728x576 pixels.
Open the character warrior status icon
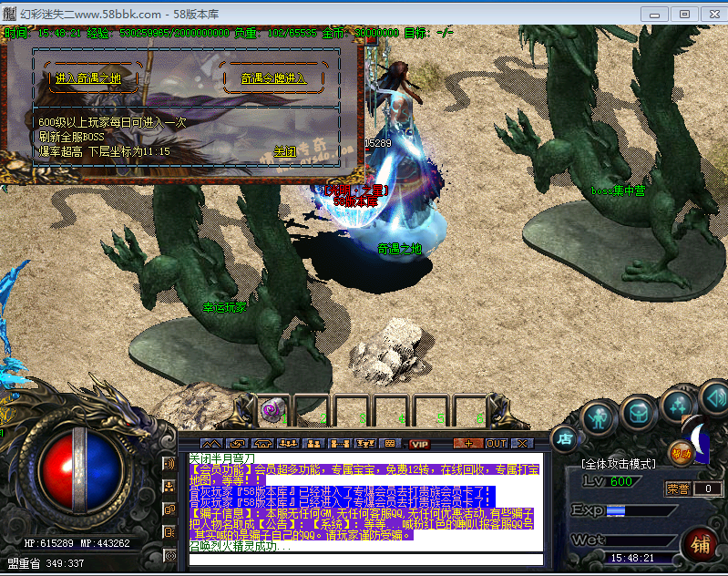pyautogui.click(x=599, y=417)
